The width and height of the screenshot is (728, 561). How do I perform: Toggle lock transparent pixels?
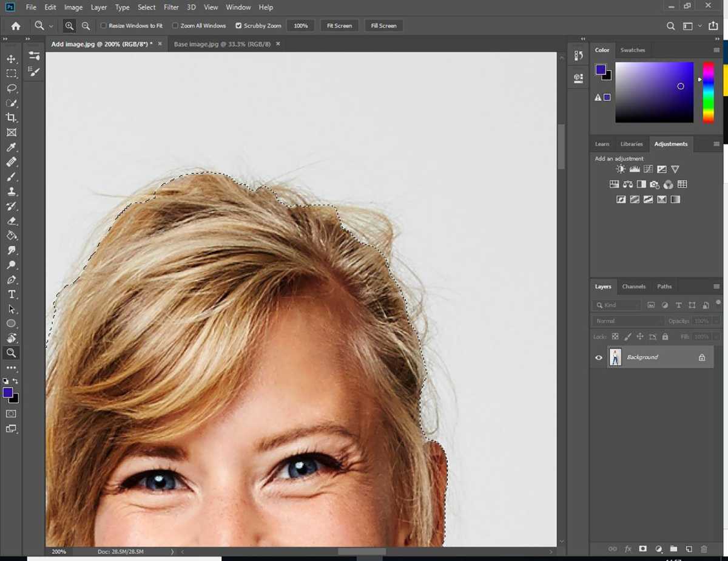pos(615,336)
